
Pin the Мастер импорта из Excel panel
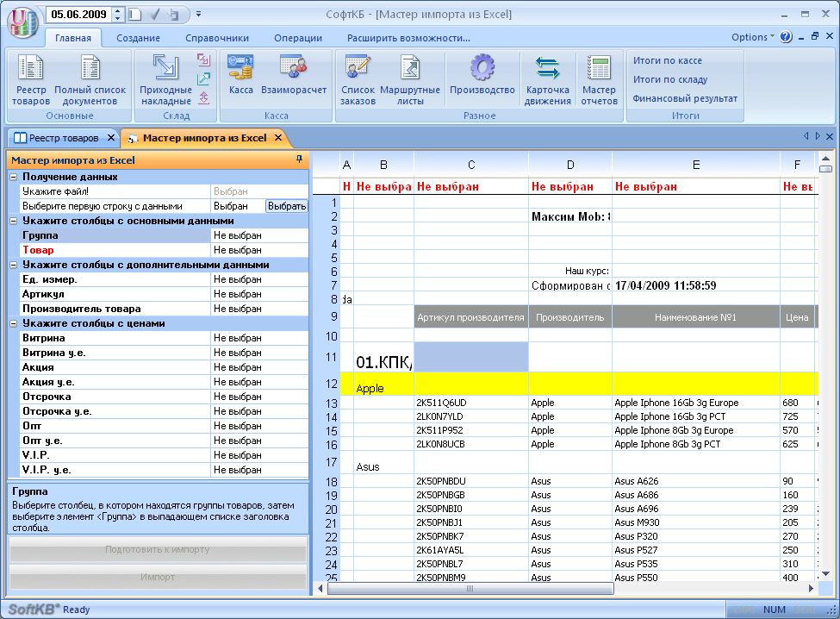pyautogui.click(x=299, y=159)
